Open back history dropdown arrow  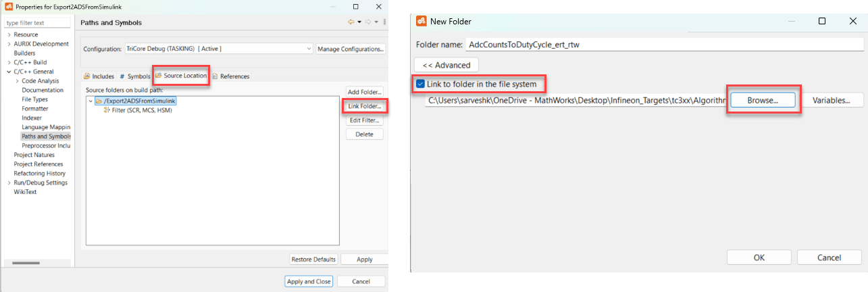[359, 22]
